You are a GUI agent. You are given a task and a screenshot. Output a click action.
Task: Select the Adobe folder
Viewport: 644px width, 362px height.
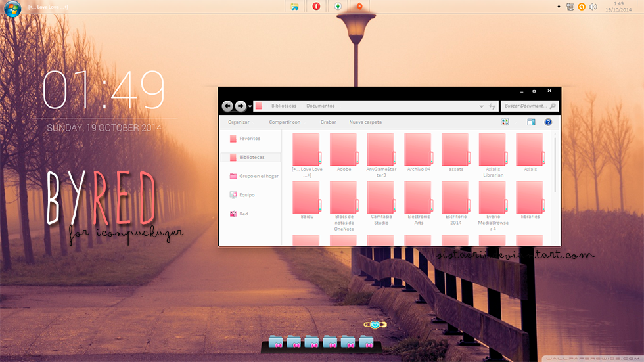(344, 152)
